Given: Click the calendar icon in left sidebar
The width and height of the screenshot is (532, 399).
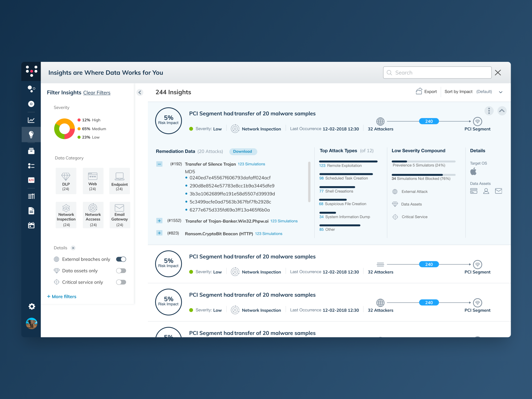Looking at the screenshot, I should [x=32, y=225].
